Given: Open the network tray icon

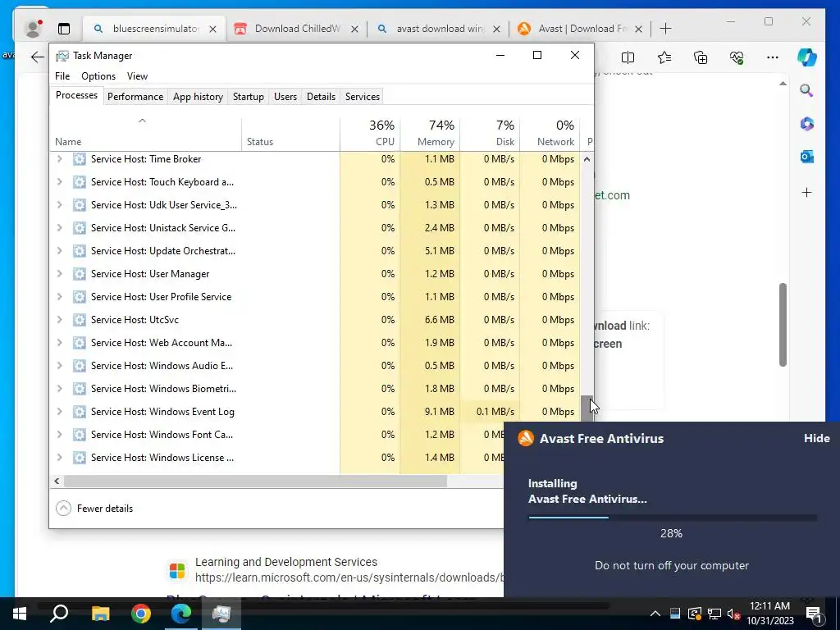Looking at the screenshot, I should (x=714, y=614).
